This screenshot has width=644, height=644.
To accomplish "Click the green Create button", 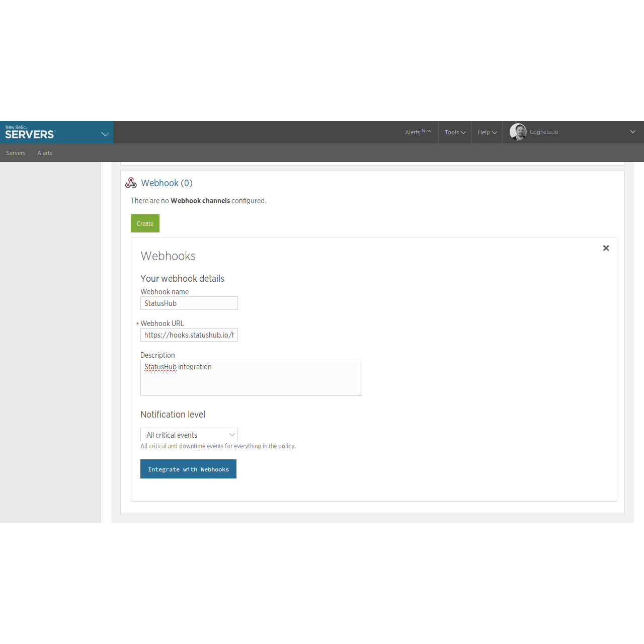I will pyautogui.click(x=145, y=223).
